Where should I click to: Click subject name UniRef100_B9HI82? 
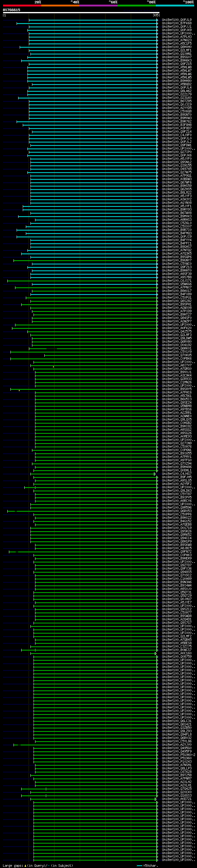click(x=177, y=426)
